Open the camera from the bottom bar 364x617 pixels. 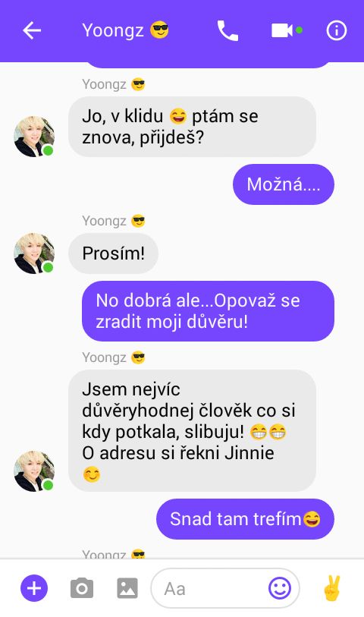[82, 588]
